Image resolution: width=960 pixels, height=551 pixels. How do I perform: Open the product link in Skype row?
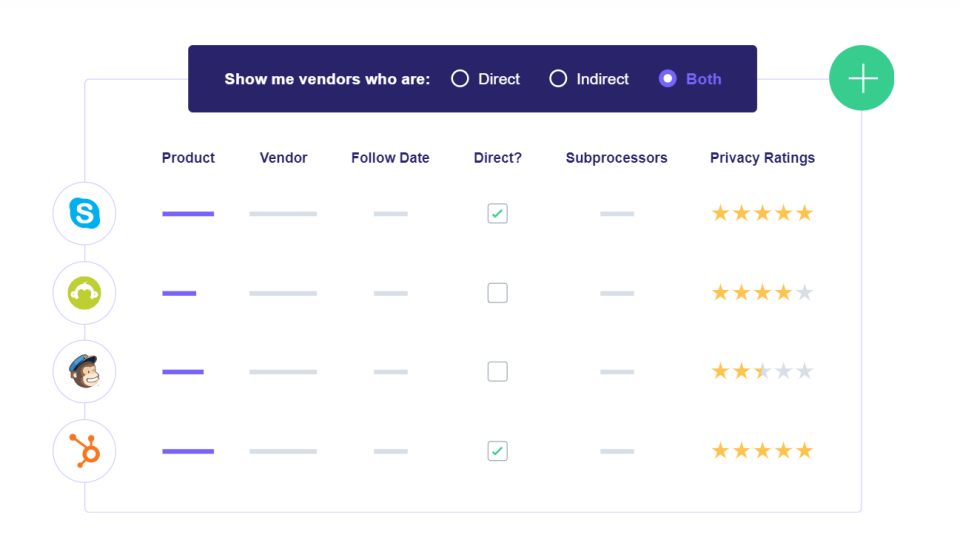pos(188,214)
